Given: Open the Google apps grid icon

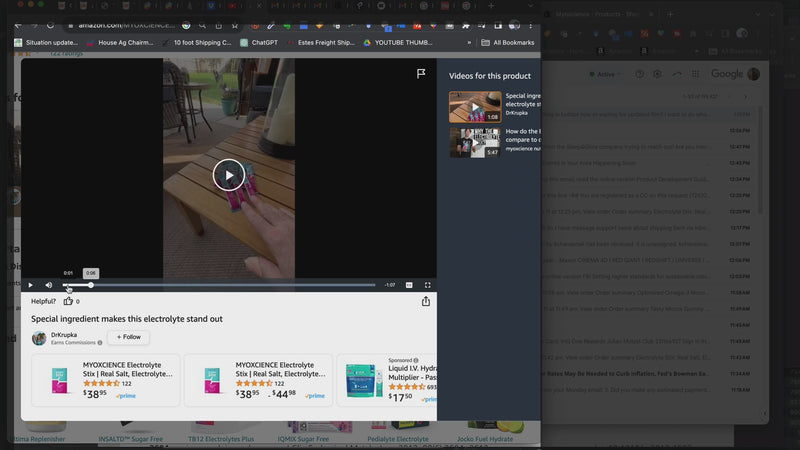Looking at the screenshot, I should (x=697, y=74).
